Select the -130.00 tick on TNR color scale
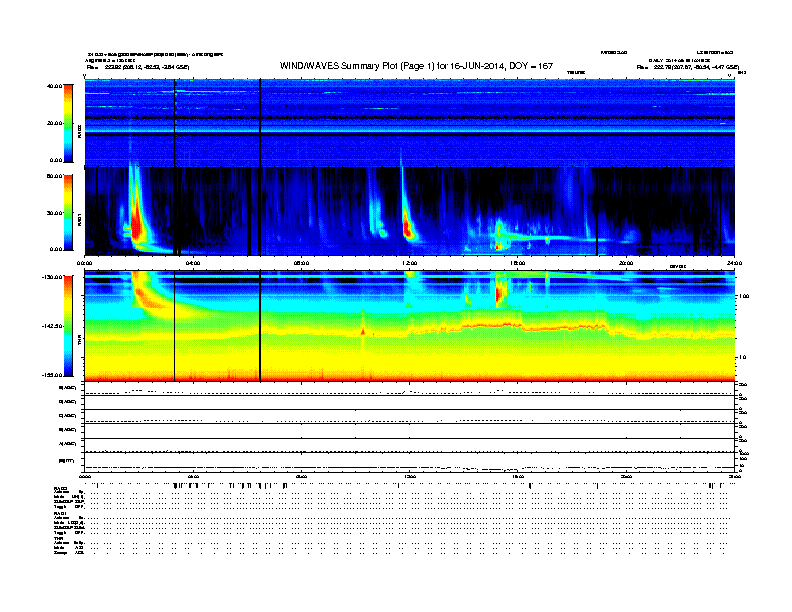Screen dimensions: 792x612 click(53, 277)
